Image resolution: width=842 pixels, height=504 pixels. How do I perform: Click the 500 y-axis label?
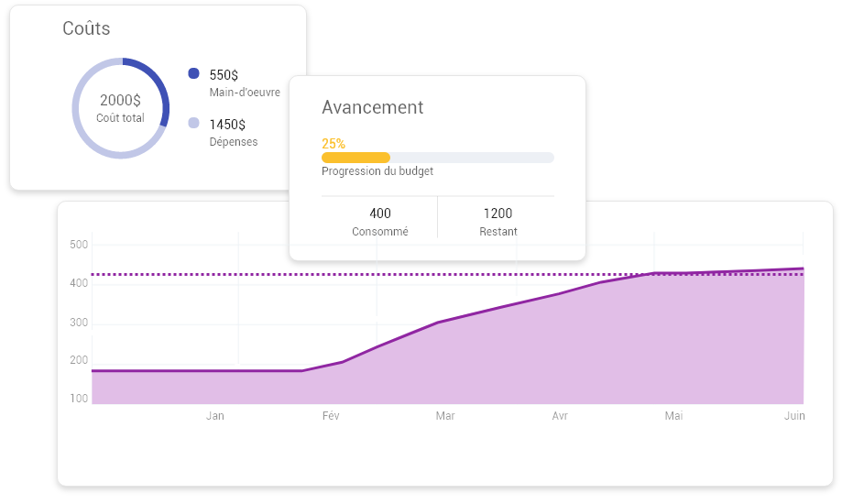(79, 245)
